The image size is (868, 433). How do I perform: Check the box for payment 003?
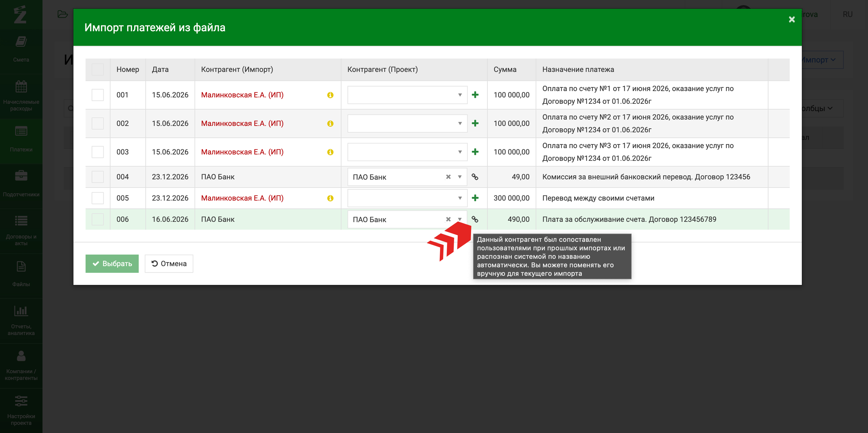pos(98,152)
